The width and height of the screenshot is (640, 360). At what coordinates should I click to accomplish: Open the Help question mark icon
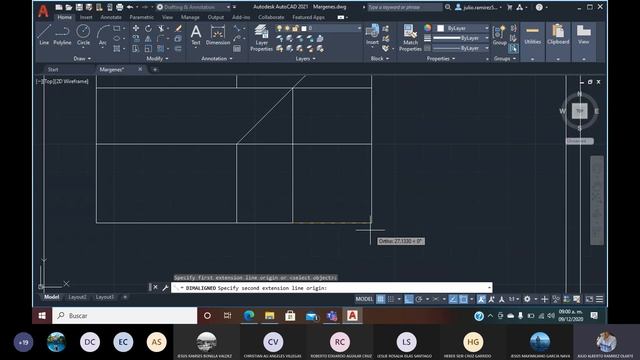[539, 7]
